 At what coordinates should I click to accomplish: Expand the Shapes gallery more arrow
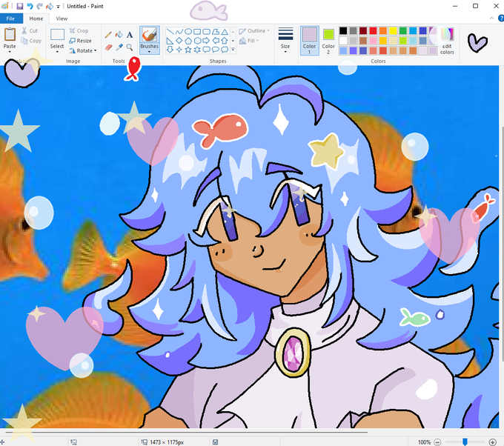click(233, 50)
